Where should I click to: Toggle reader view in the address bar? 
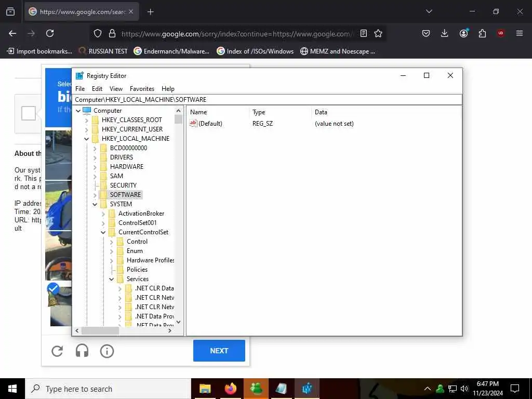tap(363, 33)
